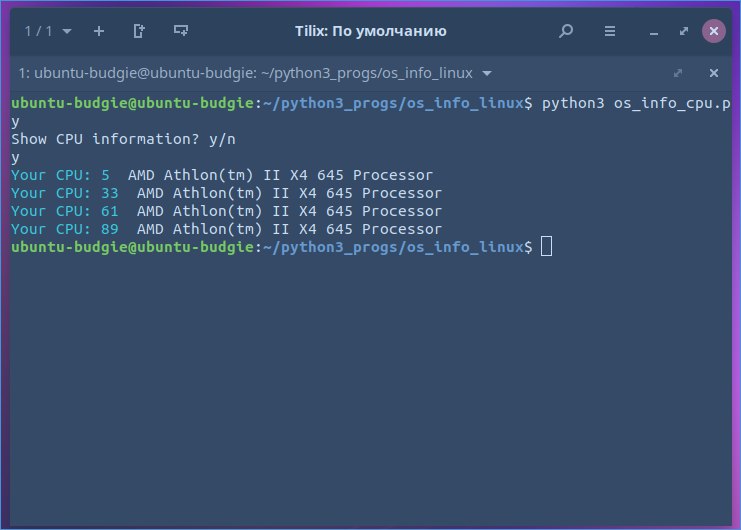Add a new session with plus icon

click(x=98, y=31)
